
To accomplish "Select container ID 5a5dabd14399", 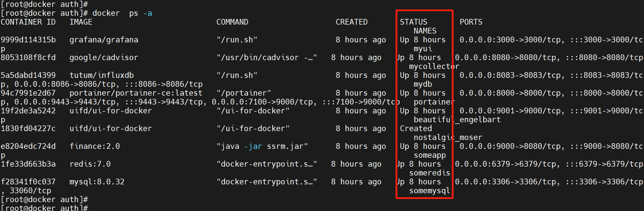I will click(x=28, y=75).
